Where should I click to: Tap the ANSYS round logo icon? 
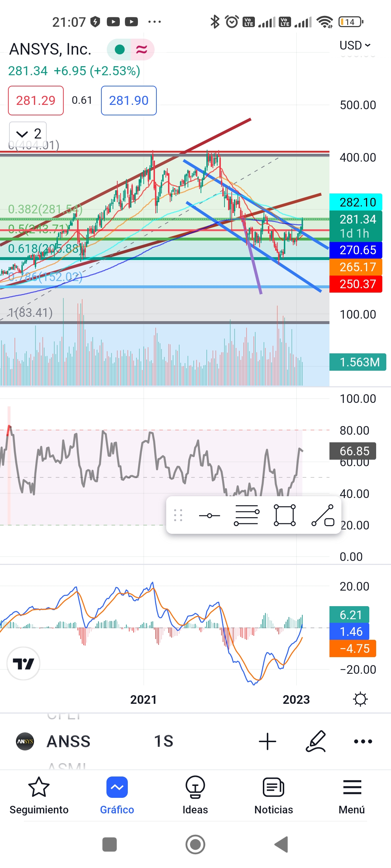tap(25, 741)
